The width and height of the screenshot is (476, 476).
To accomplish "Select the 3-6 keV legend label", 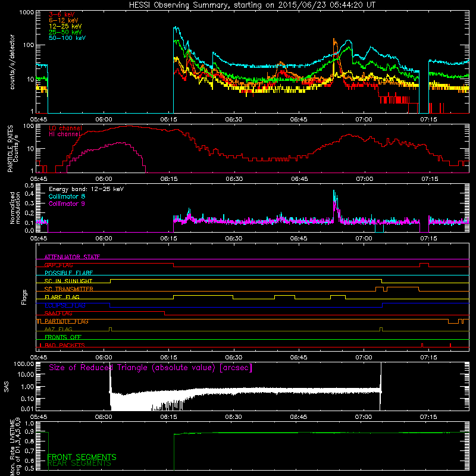I will [62, 14].
